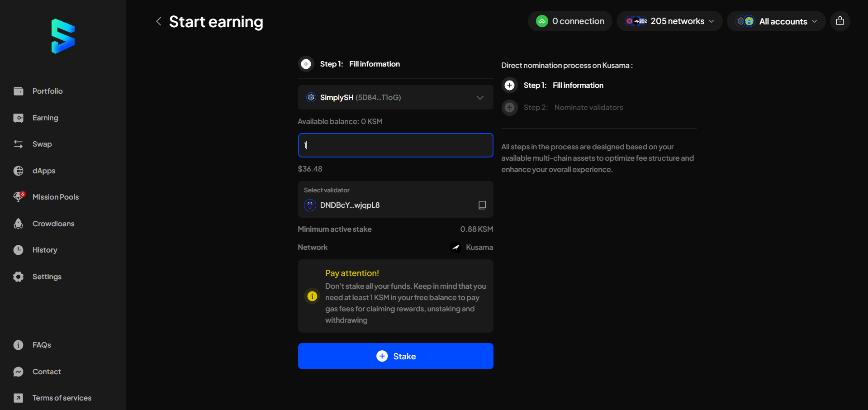Open the History clock icon

[x=19, y=249]
